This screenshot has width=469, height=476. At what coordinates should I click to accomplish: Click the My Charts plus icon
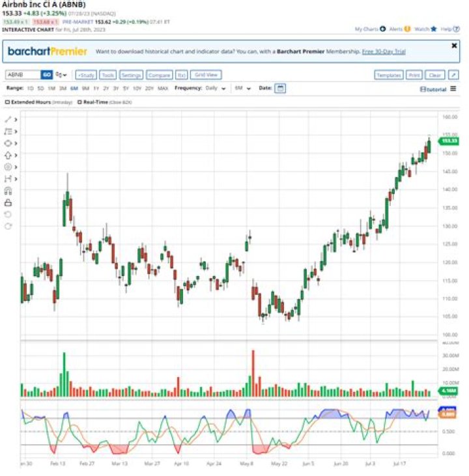click(383, 29)
